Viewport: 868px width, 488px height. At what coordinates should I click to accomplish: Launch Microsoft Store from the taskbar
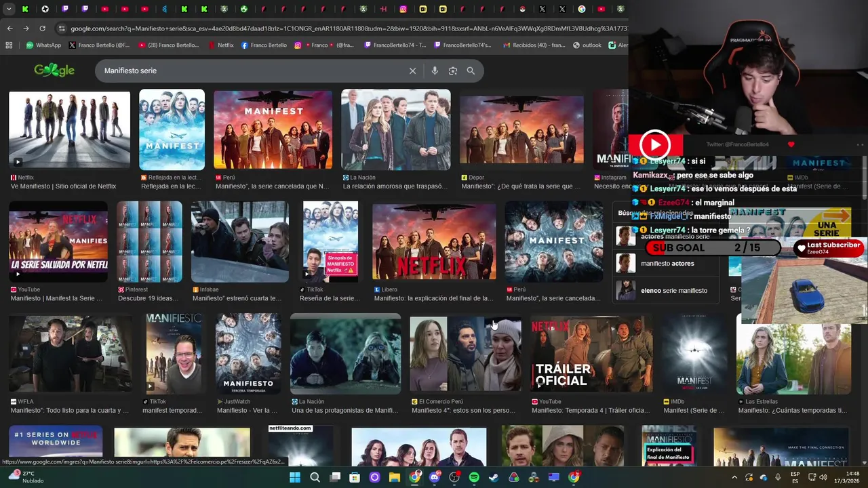355,477
